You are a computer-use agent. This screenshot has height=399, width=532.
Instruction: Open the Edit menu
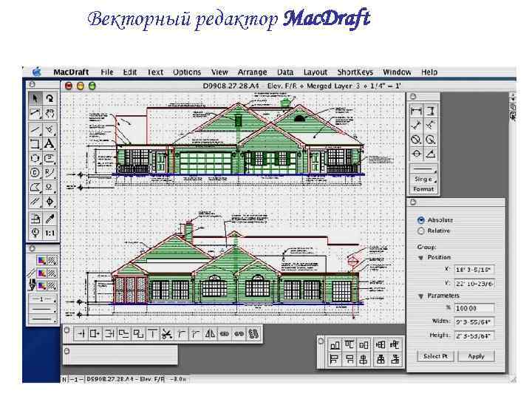(x=130, y=72)
